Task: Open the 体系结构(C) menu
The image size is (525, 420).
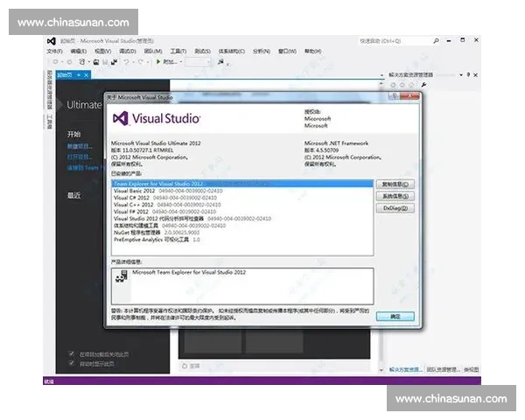Action: pos(232,52)
